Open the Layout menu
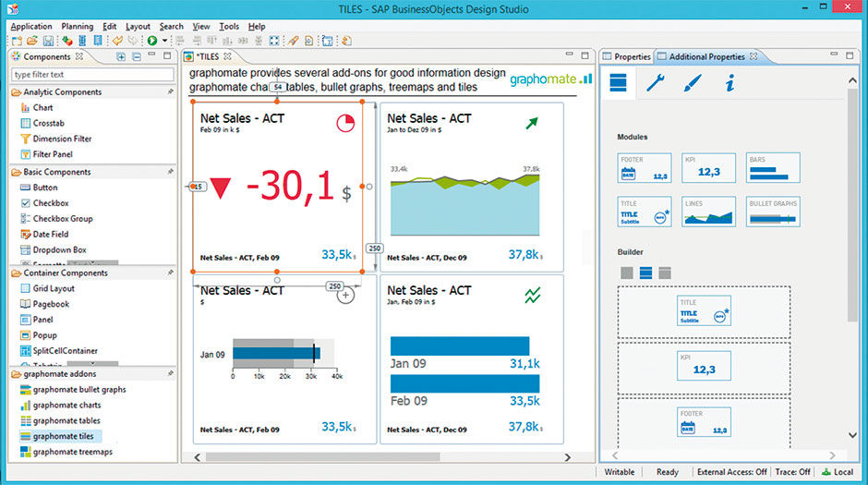 click(138, 26)
